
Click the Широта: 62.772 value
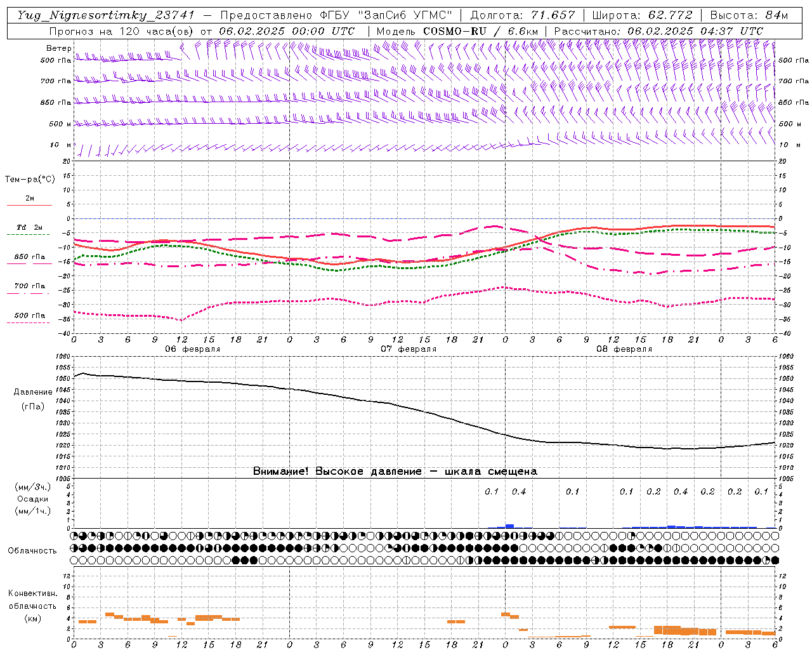pos(642,15)
